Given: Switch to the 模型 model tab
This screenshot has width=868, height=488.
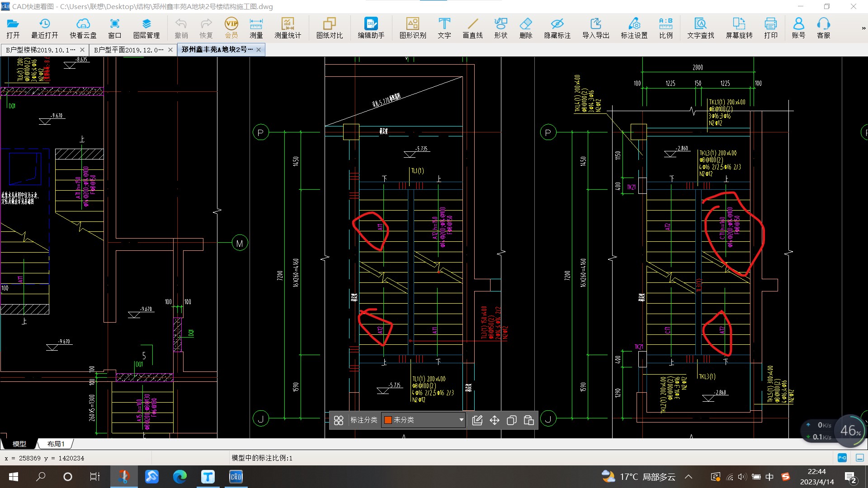Looking at the screenshot, I should pos(19,444).
